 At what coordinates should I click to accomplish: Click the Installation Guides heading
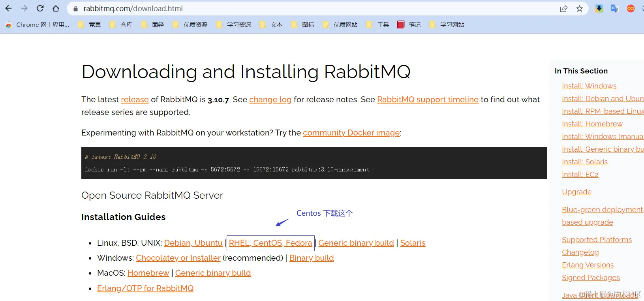[123, 217]
